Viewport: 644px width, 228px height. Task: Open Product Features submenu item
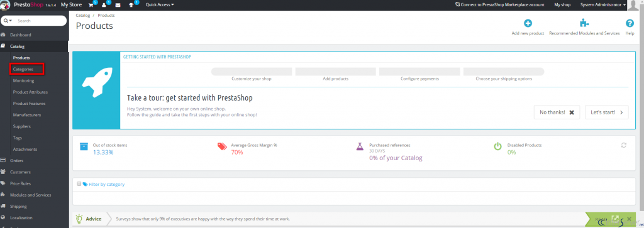click(29, 104)
